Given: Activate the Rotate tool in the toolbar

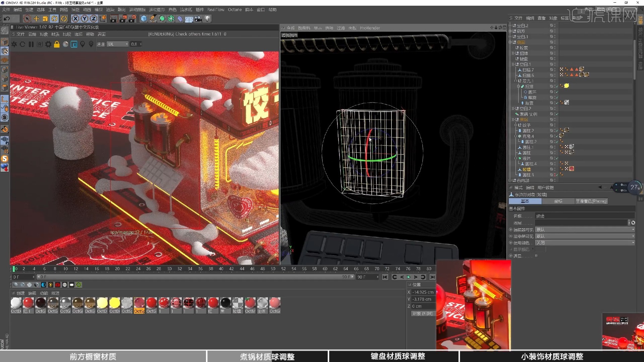Looking at the screenshot, I should (54, 19).
